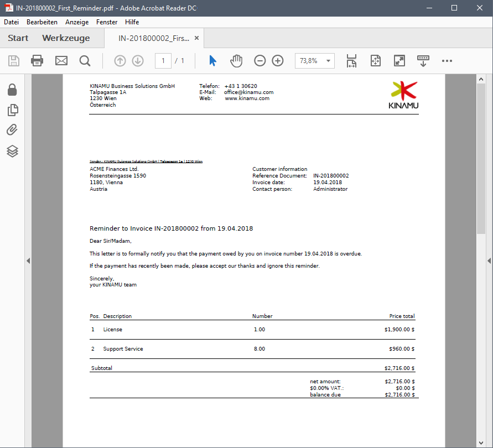Click the Acrobat PDF icon in title bar
This screenshot has width=493, height=448.
(9, 8)
